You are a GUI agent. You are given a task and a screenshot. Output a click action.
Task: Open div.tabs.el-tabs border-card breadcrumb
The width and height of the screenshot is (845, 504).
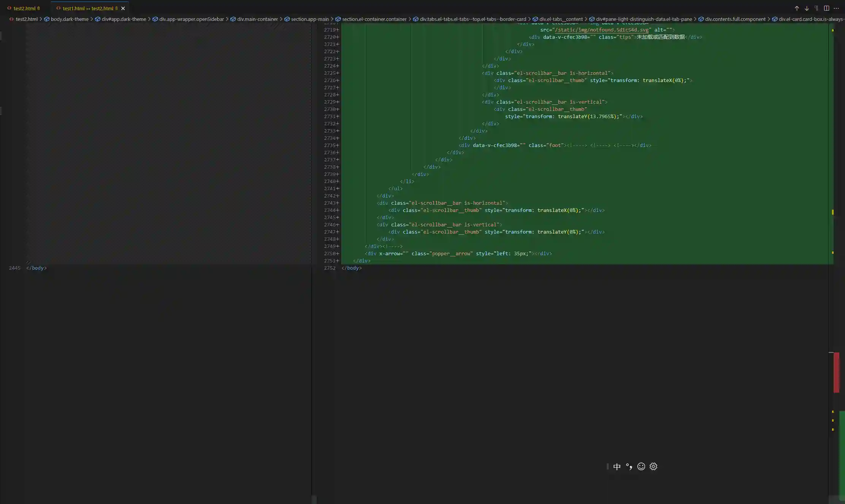click(473, 19)
